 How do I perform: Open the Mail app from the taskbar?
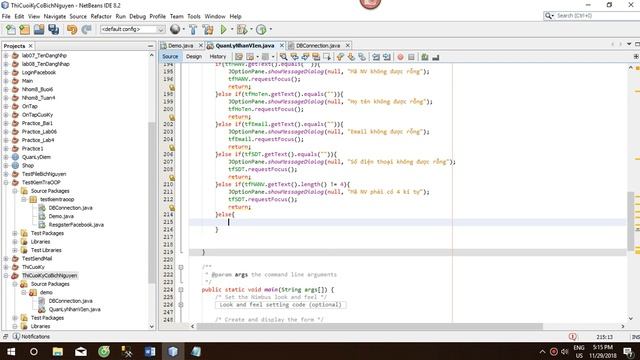click(x=81, y=351)
